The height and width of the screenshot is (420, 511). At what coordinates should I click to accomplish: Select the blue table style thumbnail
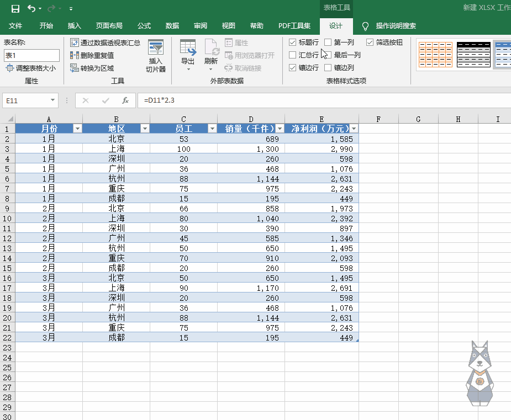pyautogui.click(x=503, y=55)
